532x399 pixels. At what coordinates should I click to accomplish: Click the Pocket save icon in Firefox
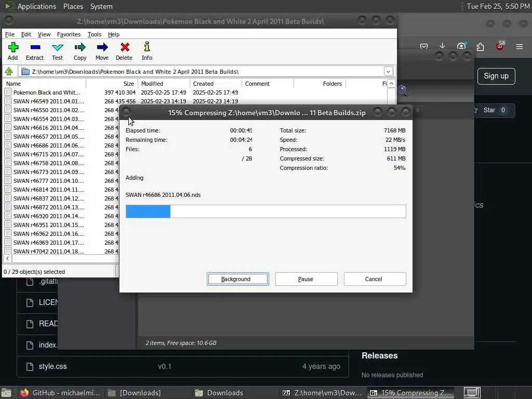(423, 46)
